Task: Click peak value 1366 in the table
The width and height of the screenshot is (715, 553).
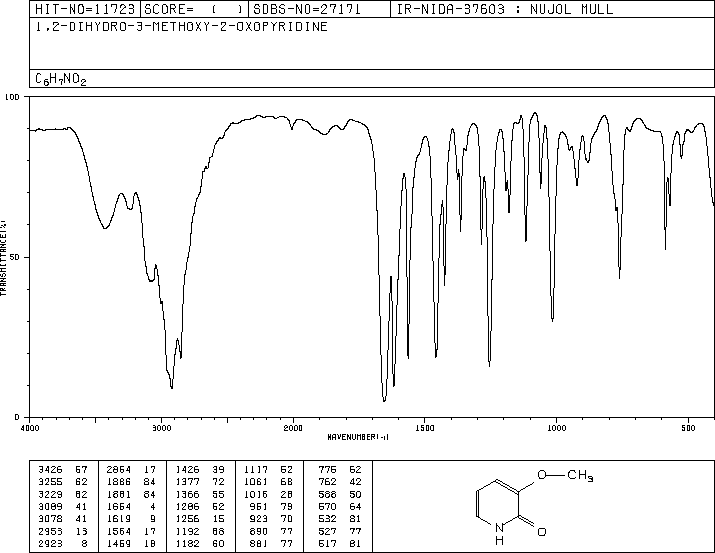Action: coord(187,494)
